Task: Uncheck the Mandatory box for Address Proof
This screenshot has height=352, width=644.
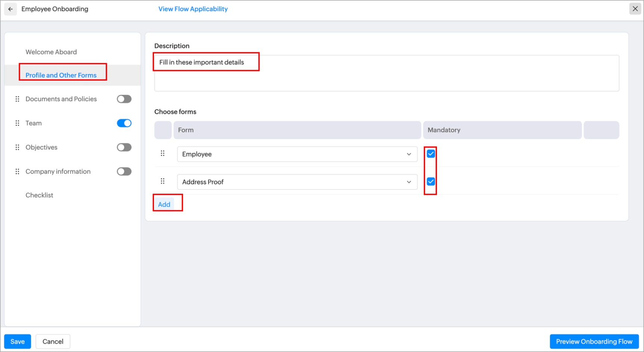Action: point(431,182)
